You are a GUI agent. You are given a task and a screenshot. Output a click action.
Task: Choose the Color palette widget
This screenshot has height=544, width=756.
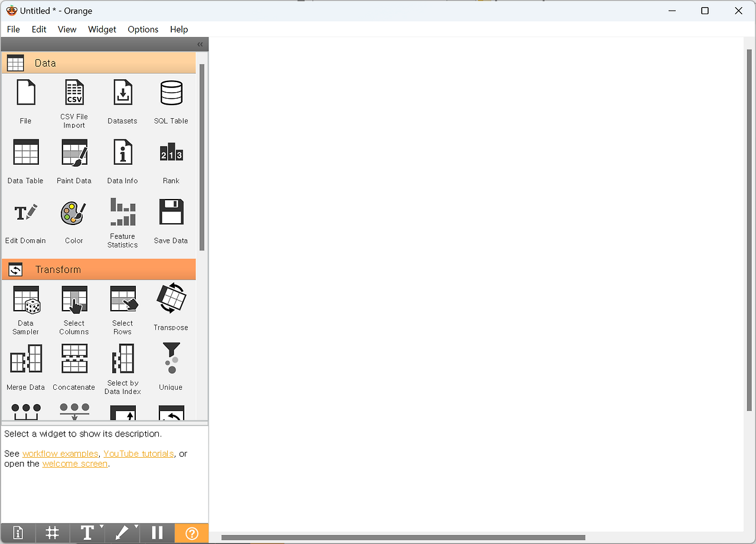[74, 213]
